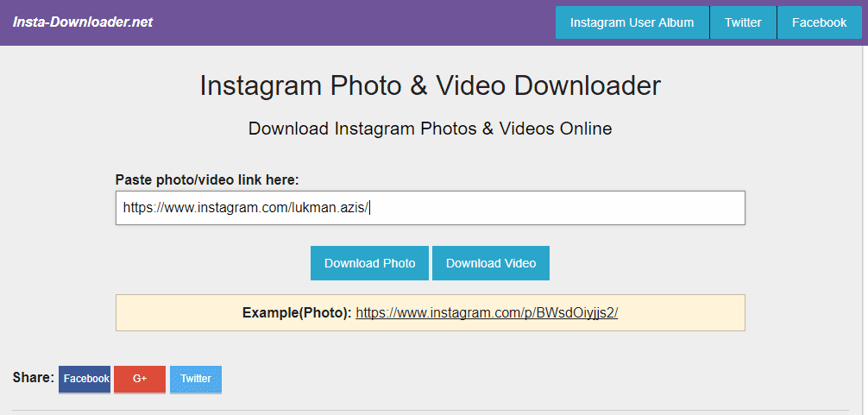Click the 'Instagram Photo & Video Downloader' heading

pos(431,86)
